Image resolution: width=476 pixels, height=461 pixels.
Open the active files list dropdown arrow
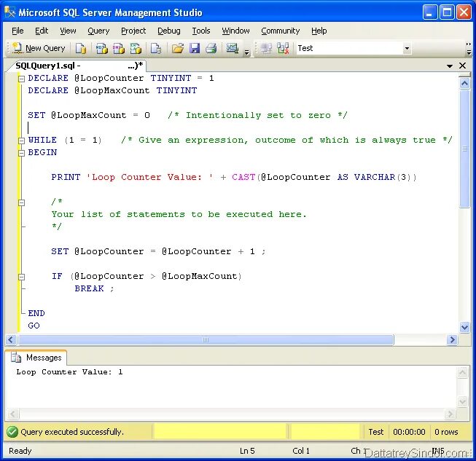(450, 66)
